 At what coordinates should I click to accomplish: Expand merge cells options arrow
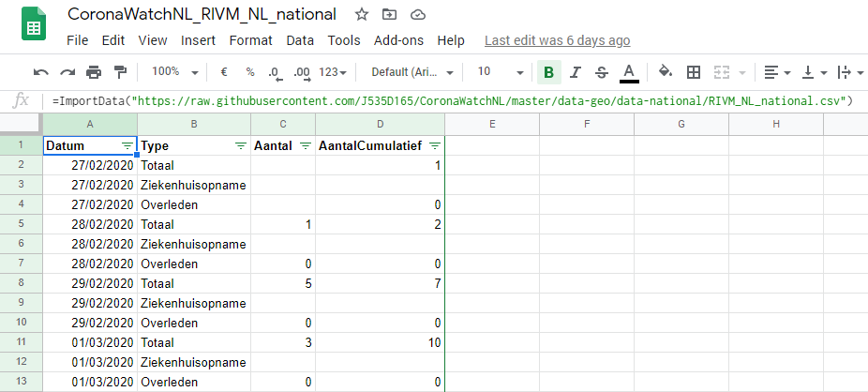pos(742,73)
